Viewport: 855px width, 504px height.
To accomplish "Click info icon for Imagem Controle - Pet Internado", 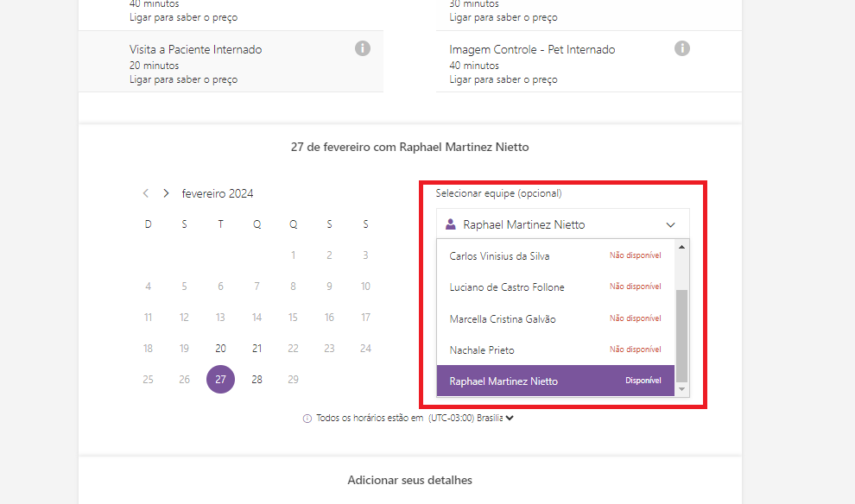I will (x=682, y=49).
